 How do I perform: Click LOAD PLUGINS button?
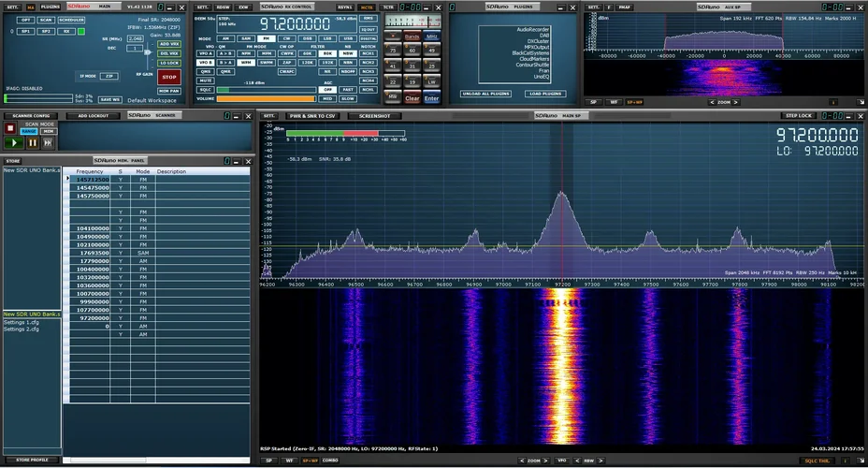(545, 94)
